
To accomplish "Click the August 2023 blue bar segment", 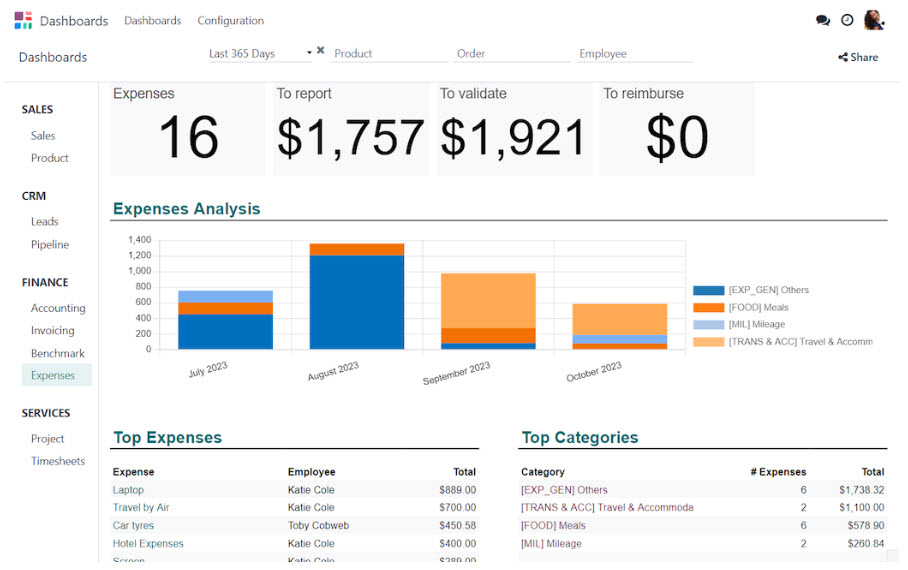I will tap(356, 302).
